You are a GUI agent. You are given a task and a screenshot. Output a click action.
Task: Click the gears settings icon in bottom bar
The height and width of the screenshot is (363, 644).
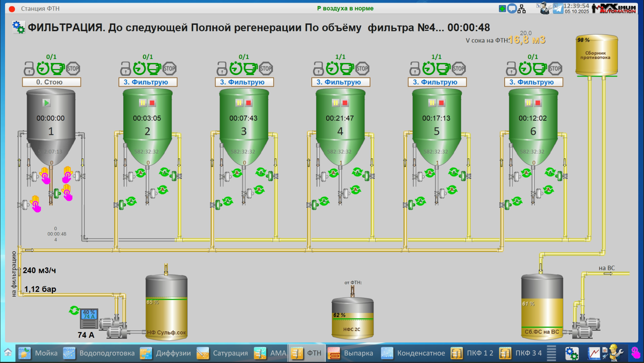(x=572, y=353)
